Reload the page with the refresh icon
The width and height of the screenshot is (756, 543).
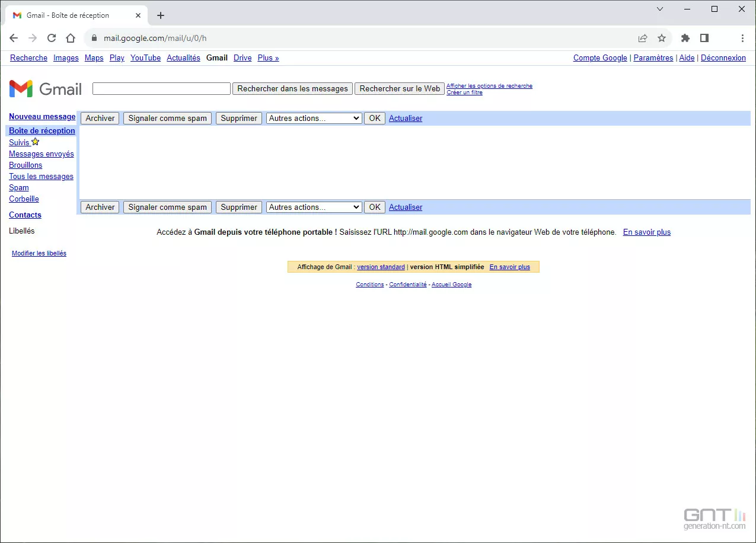[52, 38]
